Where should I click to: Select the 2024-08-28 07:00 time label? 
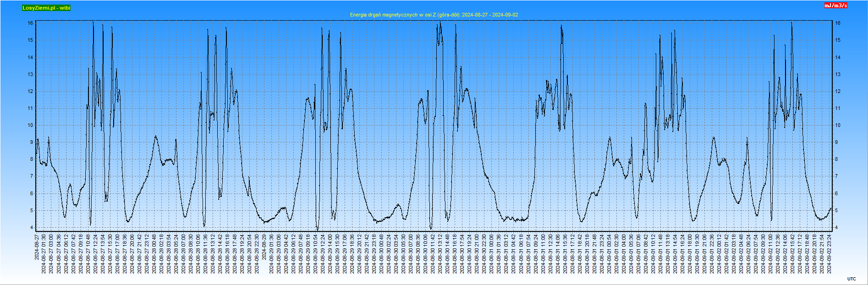pos(183,253)
